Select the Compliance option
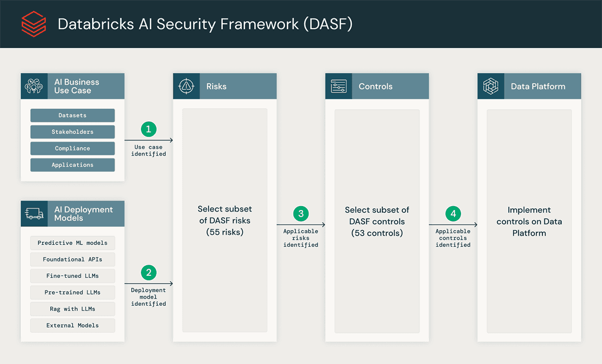Viewport: 602px width, 364px height. point(72,148)
